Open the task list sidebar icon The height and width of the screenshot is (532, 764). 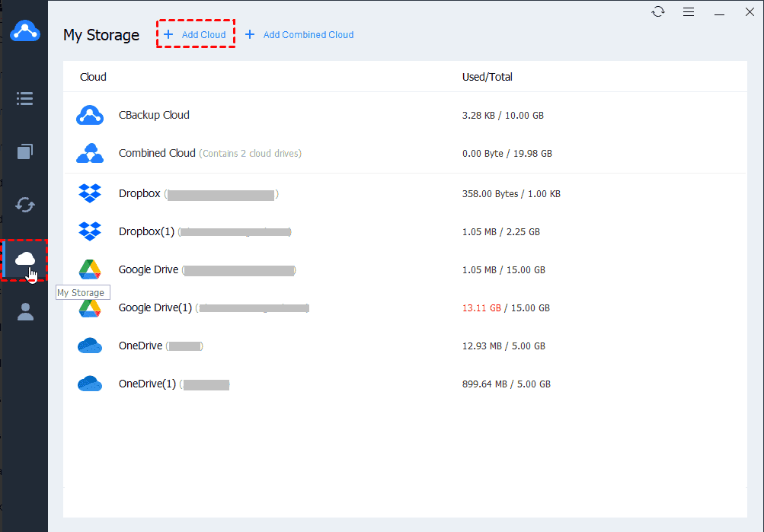(x=25, y=98)
